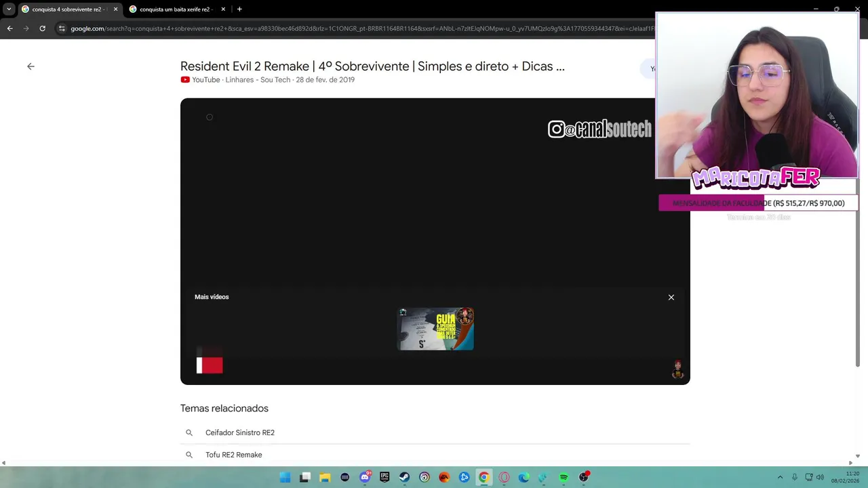Screen dimensions: 868x488
Task: Open Battle.net from the taskbar
Action: click(464, 477)
